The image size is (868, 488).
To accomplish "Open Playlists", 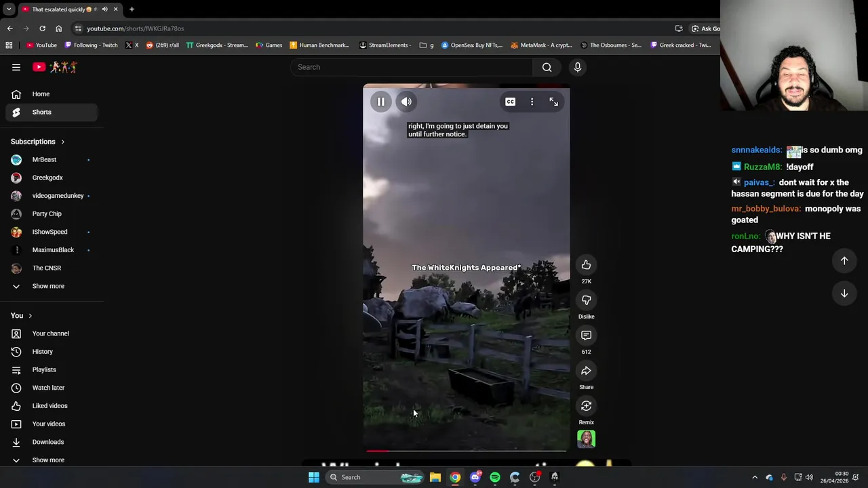I will (52, 369).
